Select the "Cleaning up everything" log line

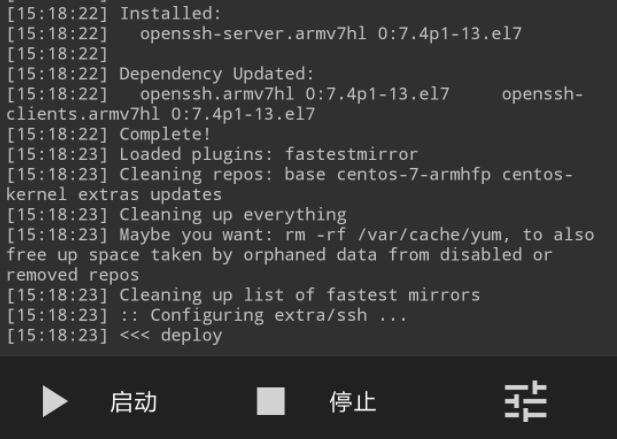[x=176, y=215]
